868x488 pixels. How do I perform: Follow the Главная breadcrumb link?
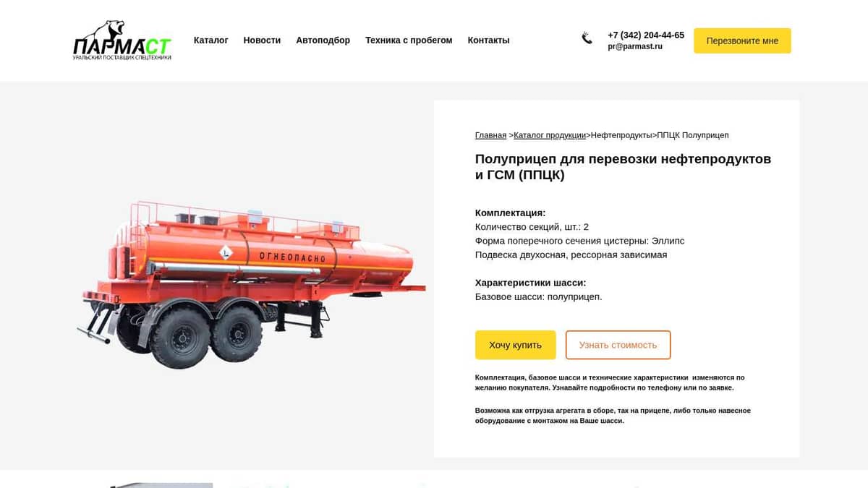[490, 135]
